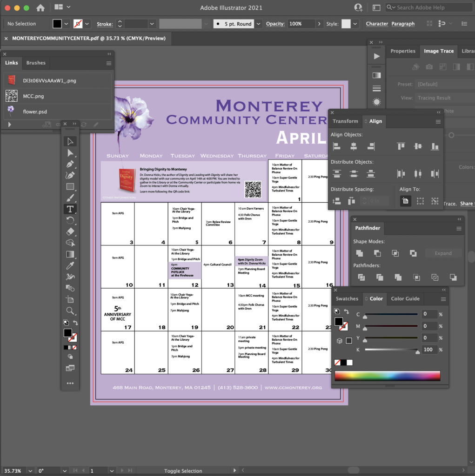The height and width of the screenshot is (476, 475).
Task: Reset default fill and stroke in toolbar
Action: [x=66, y=323]
